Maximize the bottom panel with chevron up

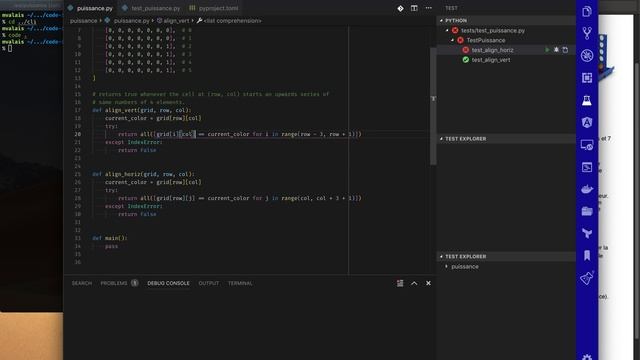coord(414,283)
